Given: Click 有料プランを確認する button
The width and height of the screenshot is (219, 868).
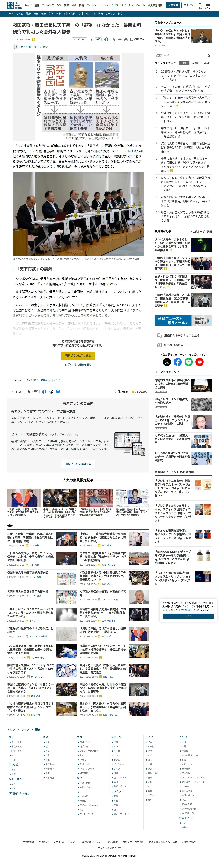Looking at the screenshot, I should [78, 464].
